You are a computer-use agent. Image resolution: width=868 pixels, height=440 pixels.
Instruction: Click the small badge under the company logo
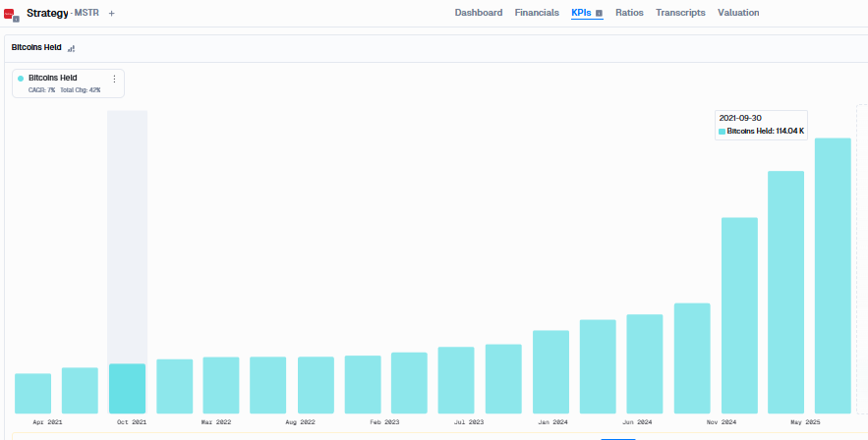16,19
